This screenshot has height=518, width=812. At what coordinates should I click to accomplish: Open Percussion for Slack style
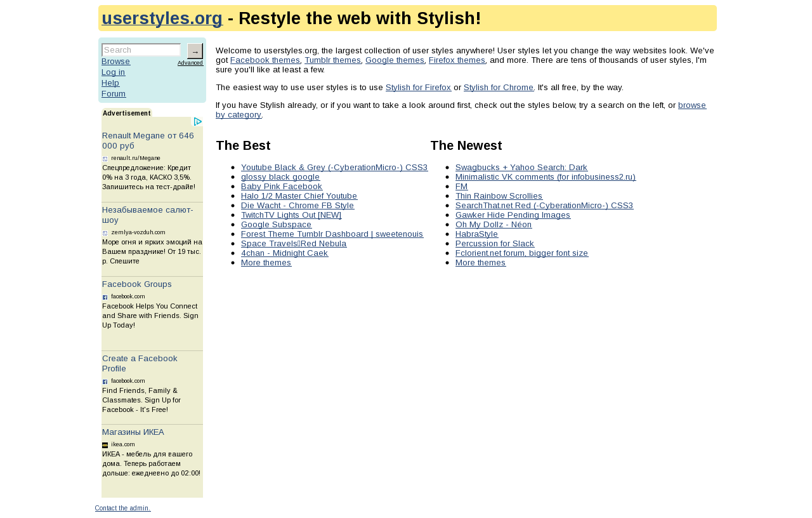[x=495, y=244]
